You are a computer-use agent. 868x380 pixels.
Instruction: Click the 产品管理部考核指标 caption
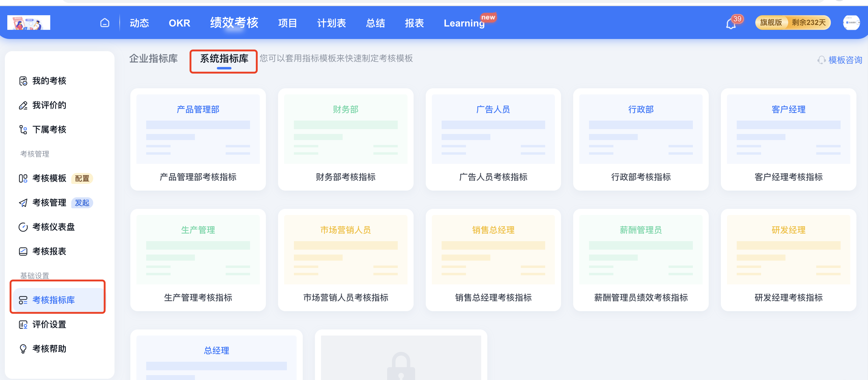[198, 177]
